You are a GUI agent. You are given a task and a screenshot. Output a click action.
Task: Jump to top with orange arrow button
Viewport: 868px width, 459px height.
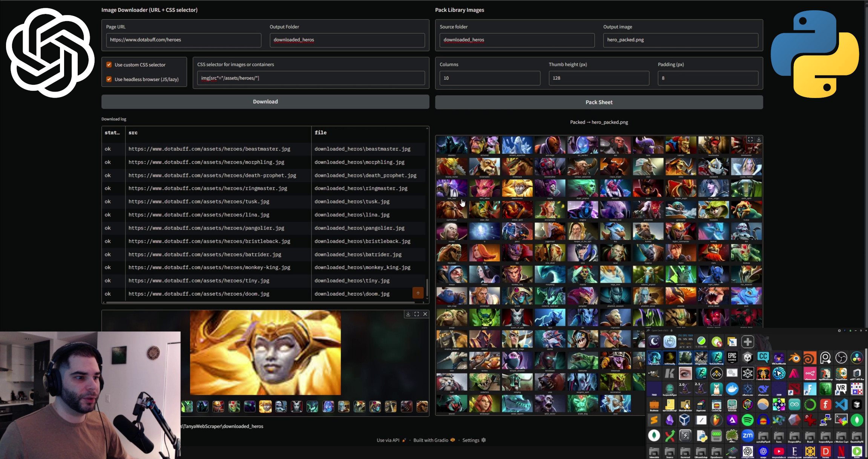pyautogui.click(x=418, y=293)
